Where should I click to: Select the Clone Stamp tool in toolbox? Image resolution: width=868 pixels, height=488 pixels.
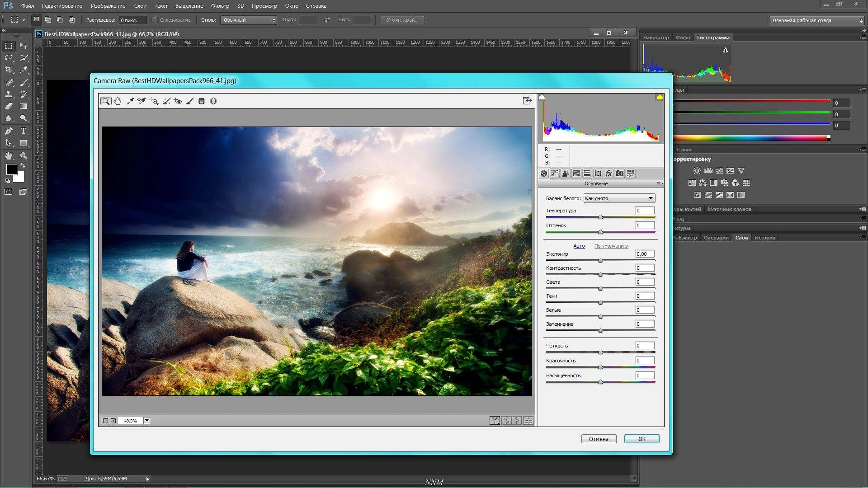click(x=9, y=94)
